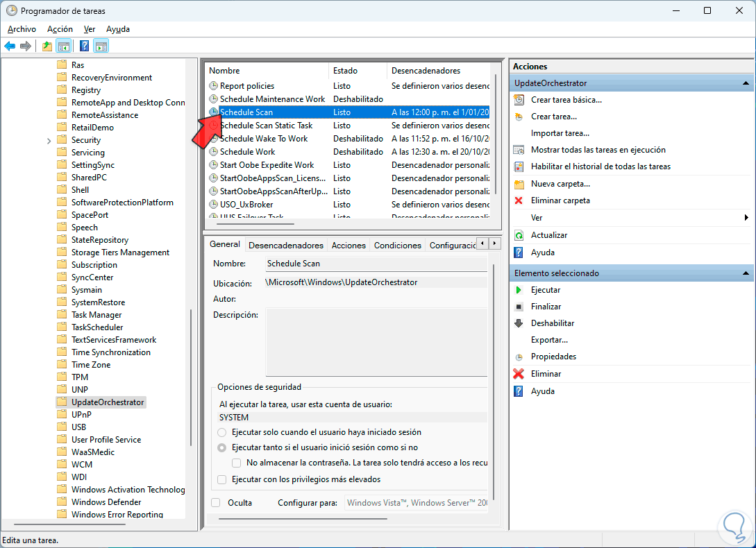The image size is (756, 548).
Task: Click the Propiedades clock icon
Action: tap(519, 357)
